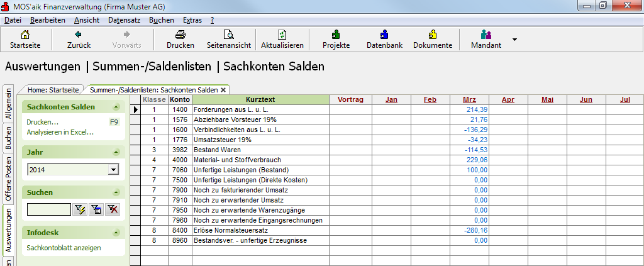Screen dimensions: 644x266
Task: Click the Feb column header
Action: click(430, 100)
